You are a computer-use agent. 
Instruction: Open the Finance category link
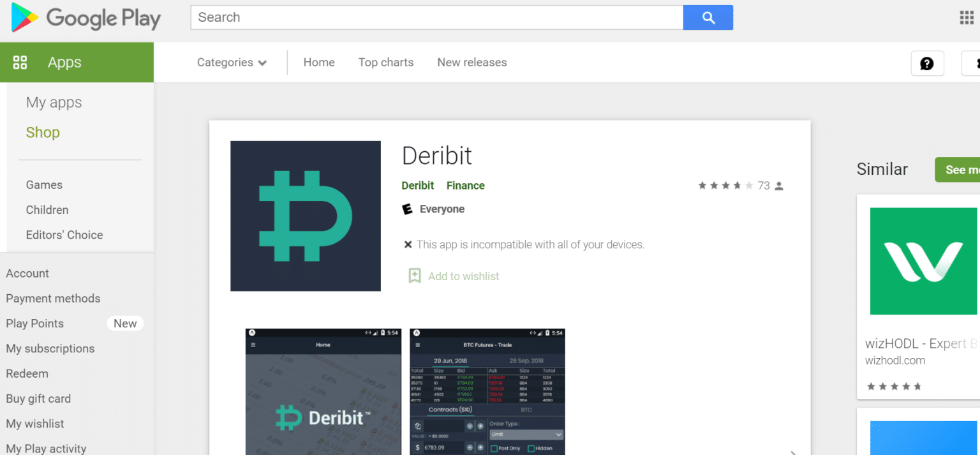tap(465, 185)
